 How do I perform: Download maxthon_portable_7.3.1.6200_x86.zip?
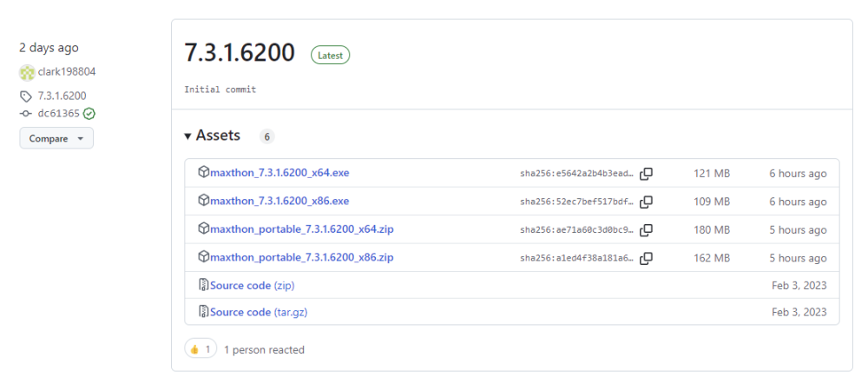[x=301, y=257]
